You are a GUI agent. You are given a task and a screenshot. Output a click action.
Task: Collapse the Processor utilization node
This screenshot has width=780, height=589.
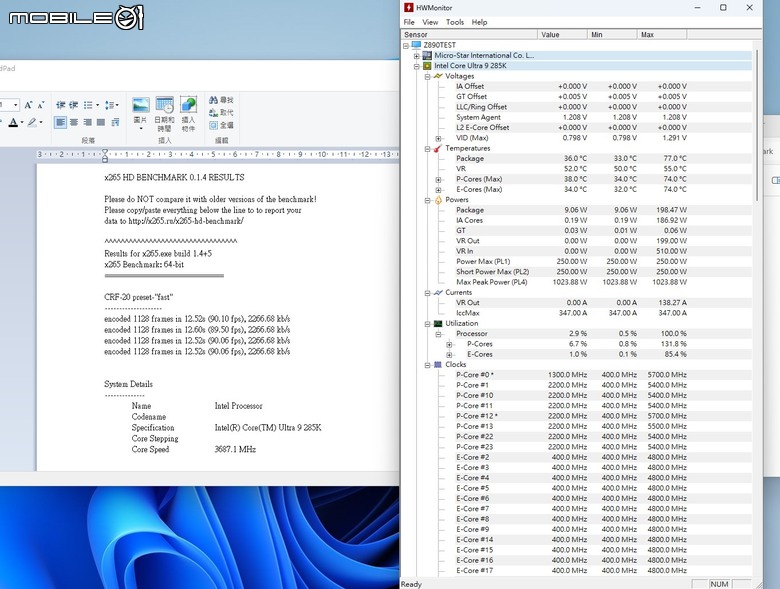tap(438, 334)
